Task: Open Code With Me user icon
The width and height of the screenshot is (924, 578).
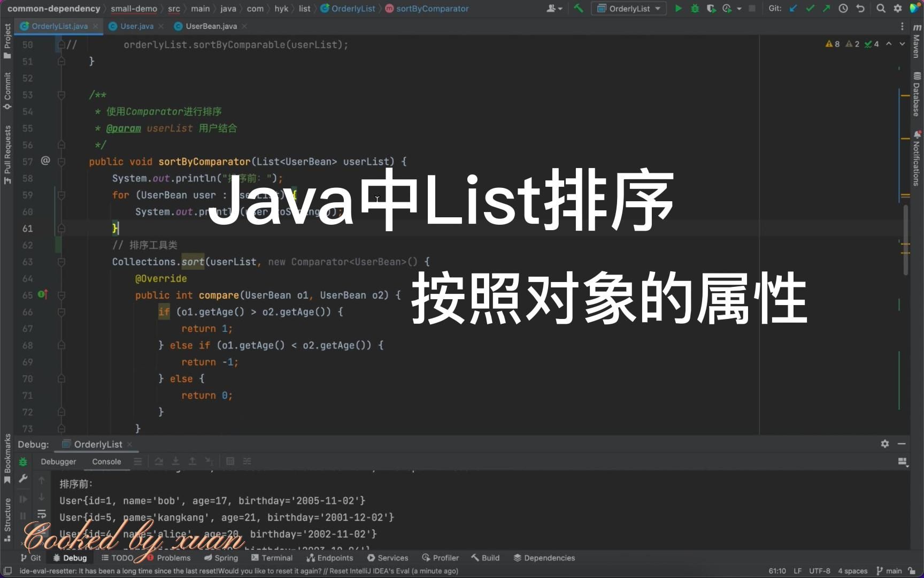Action: pyautogui.click(x=554, y=8)
